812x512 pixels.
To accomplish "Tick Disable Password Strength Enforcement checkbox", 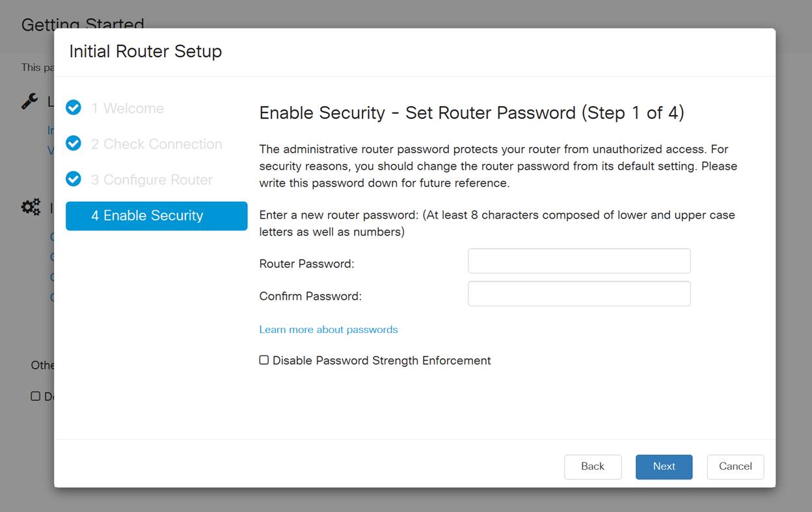I will [x=264, y=360].
